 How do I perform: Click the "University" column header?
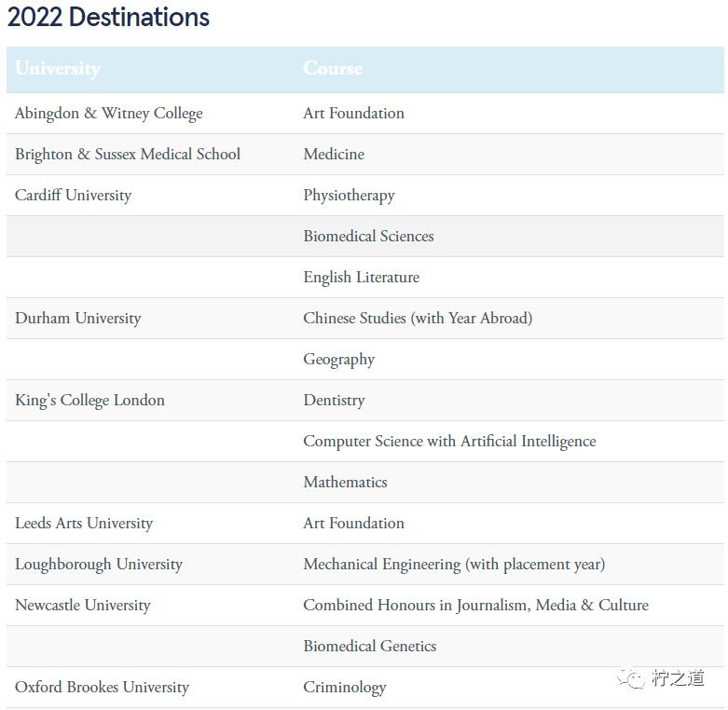coord(58,69)
